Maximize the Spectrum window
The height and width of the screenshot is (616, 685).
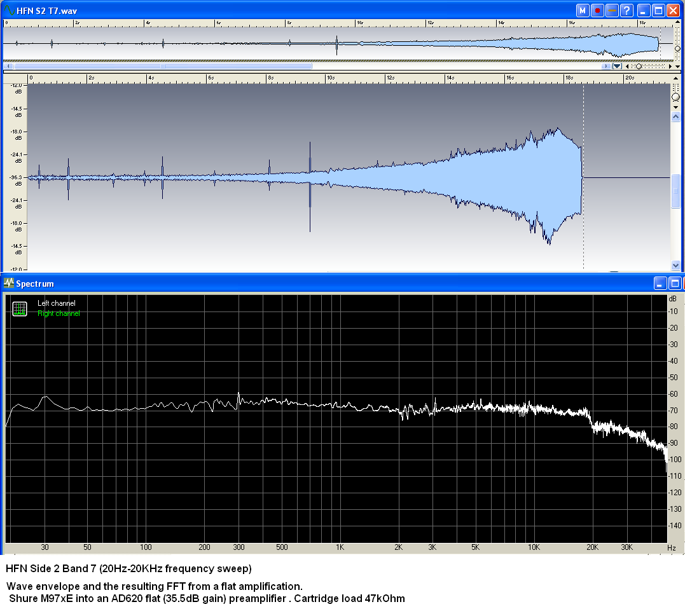click(675, 284)
